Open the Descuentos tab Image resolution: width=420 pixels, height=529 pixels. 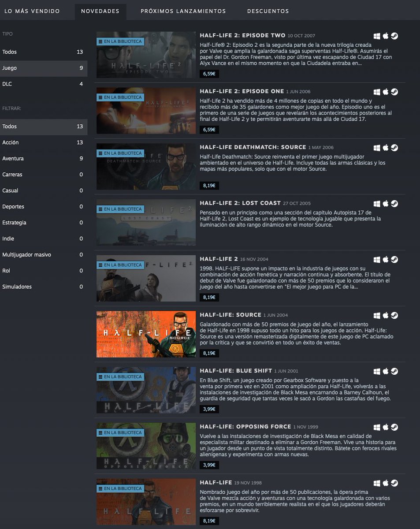[268, 11]
